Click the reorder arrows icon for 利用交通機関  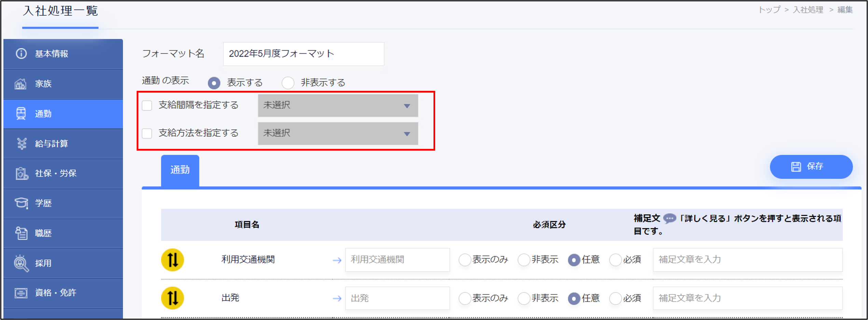coord(173,260)
